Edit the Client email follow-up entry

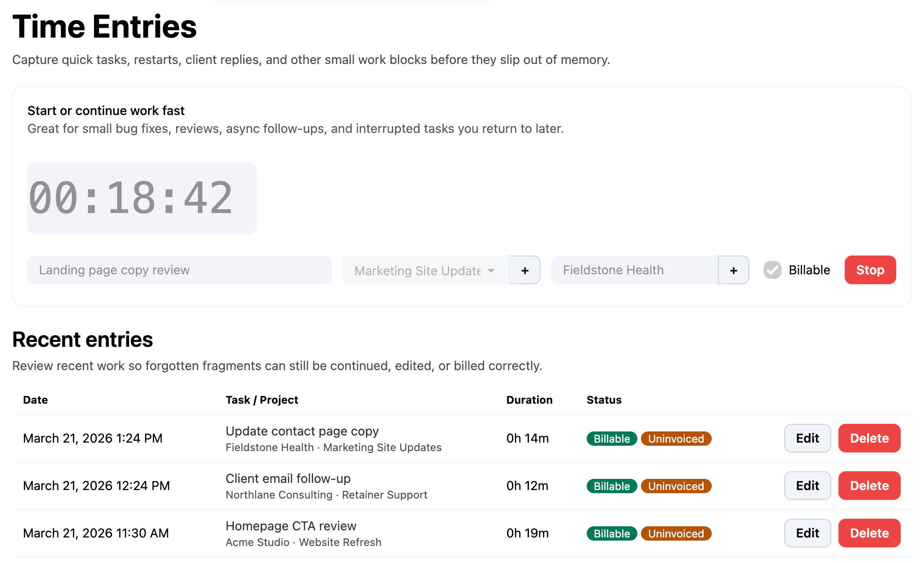pos(807,486)
